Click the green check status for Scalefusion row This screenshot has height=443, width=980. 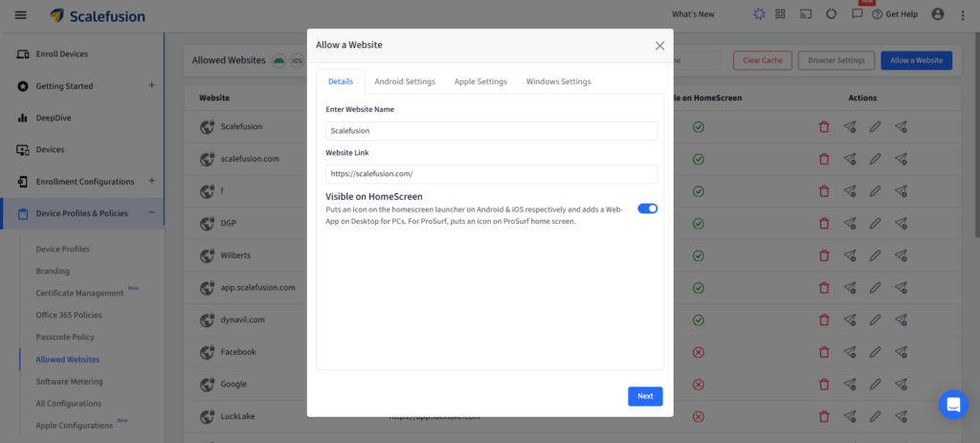pyautogui.click(x=699, y=127)
